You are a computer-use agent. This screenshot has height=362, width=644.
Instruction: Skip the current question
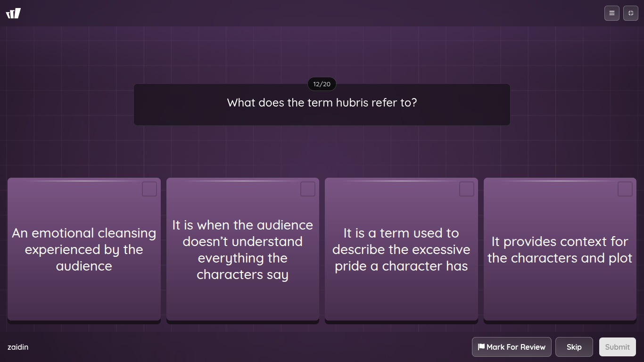click(x=574, y=346)
